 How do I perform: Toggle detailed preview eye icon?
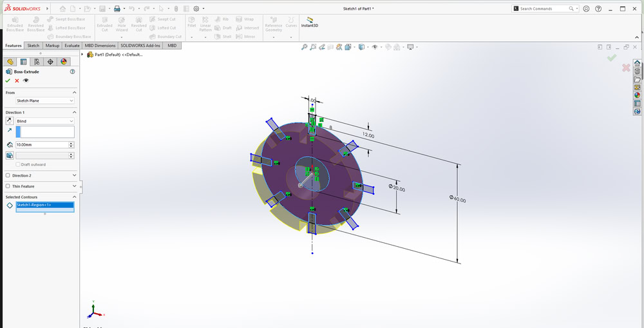tap(26, 81)
